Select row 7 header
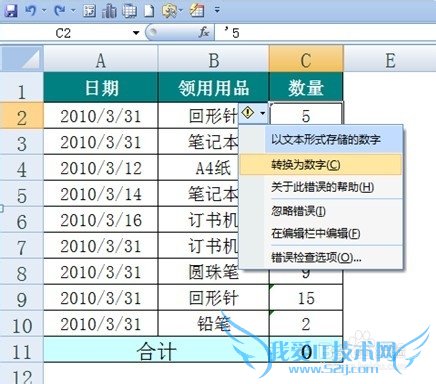The height and width of the screenshot is (384, 436). click(x=22, y=246)
